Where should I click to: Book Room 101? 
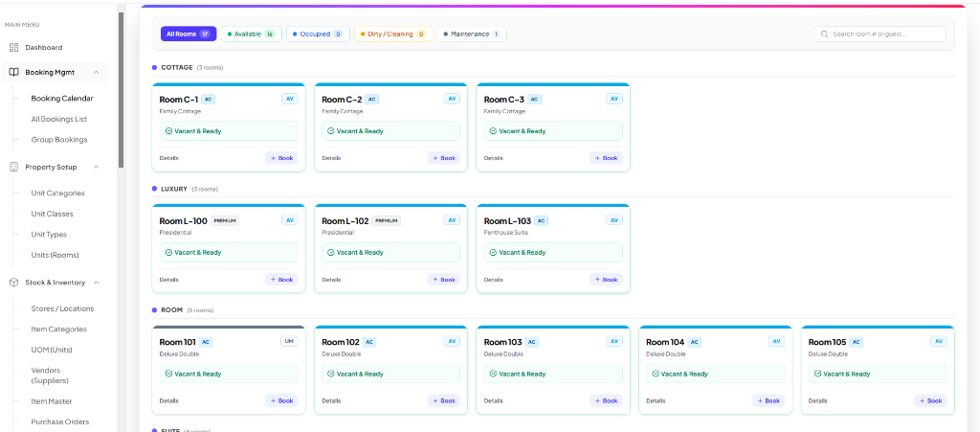point(281,400)
